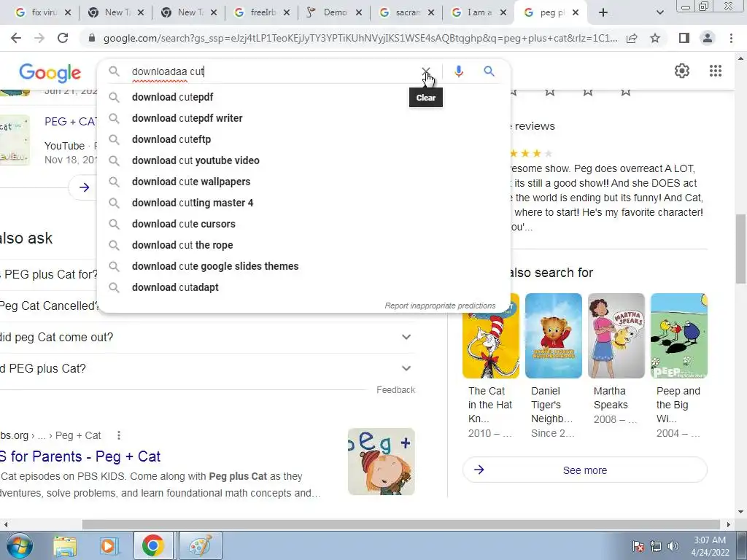
Task: Share this page from address bar
Action: 632,38
